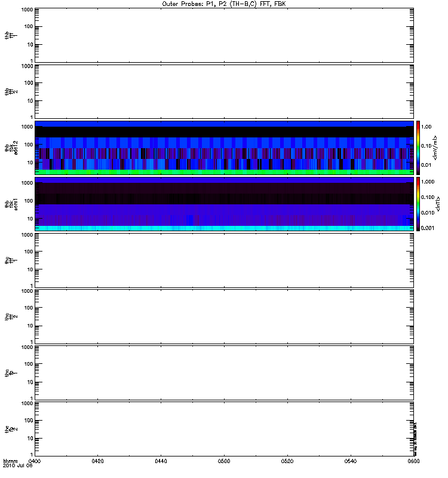Click the '0420' time axis label

click(97, 461)
